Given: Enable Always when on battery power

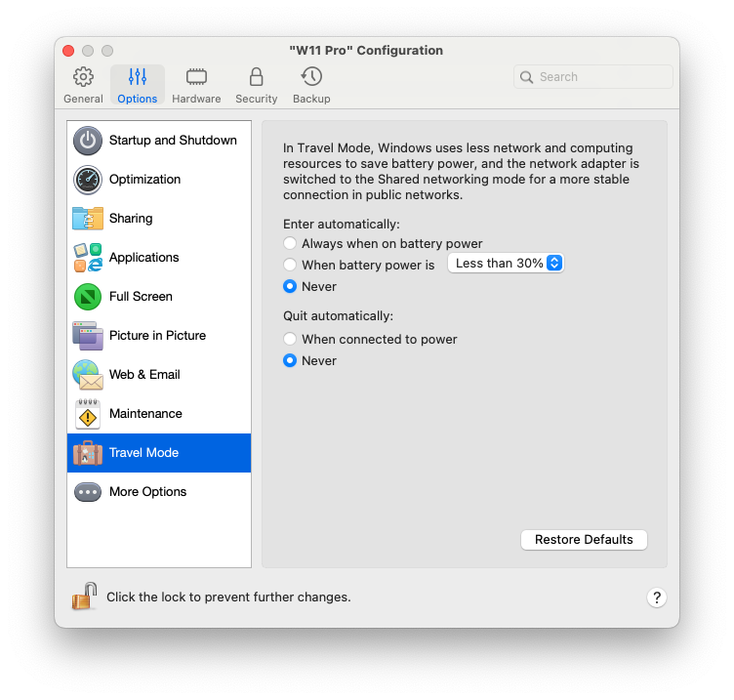Looking at the screenshot, I should pyautogui.click(x=290, y=243).
